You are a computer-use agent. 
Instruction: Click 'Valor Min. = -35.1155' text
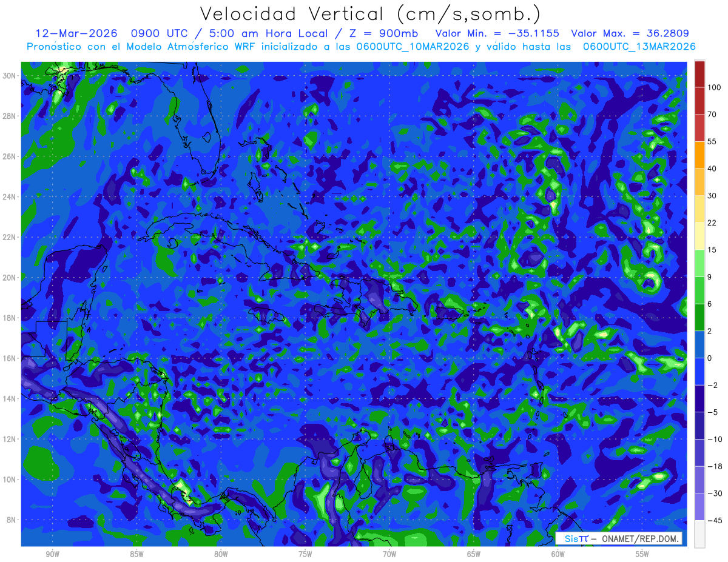coord(497,33)
